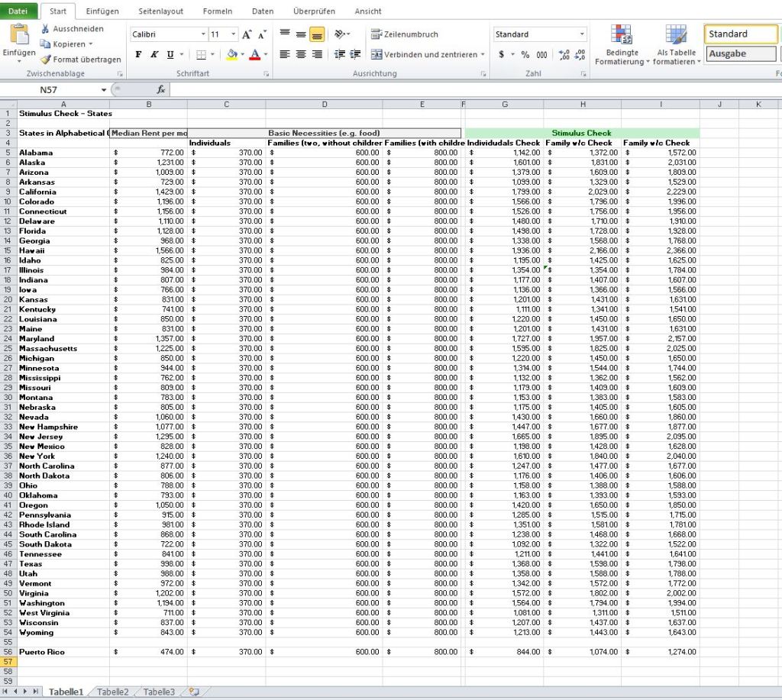Viewport: 782px width, 700px height.
Task: Apply percent number format
Action: pos(525,54)
